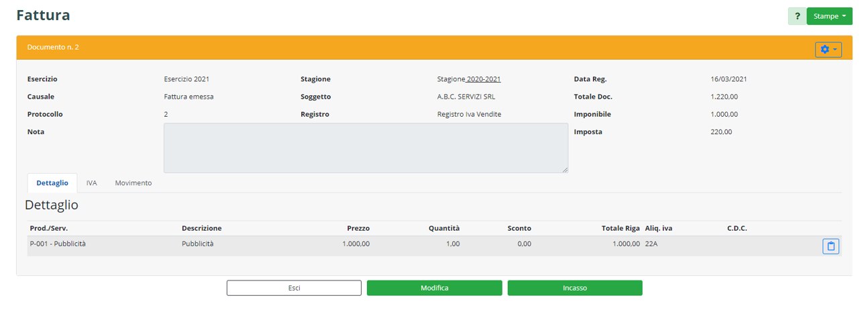Expand the Stampe print dropdown
Image resolution: width=868 pixels, height=310 pixels.
[829, 16]
